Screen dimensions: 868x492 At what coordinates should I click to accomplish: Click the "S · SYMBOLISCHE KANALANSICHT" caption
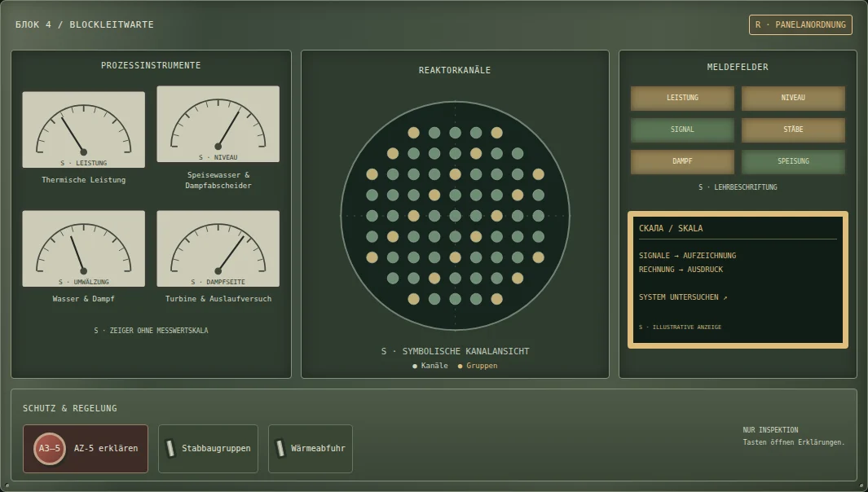point(455,351)
